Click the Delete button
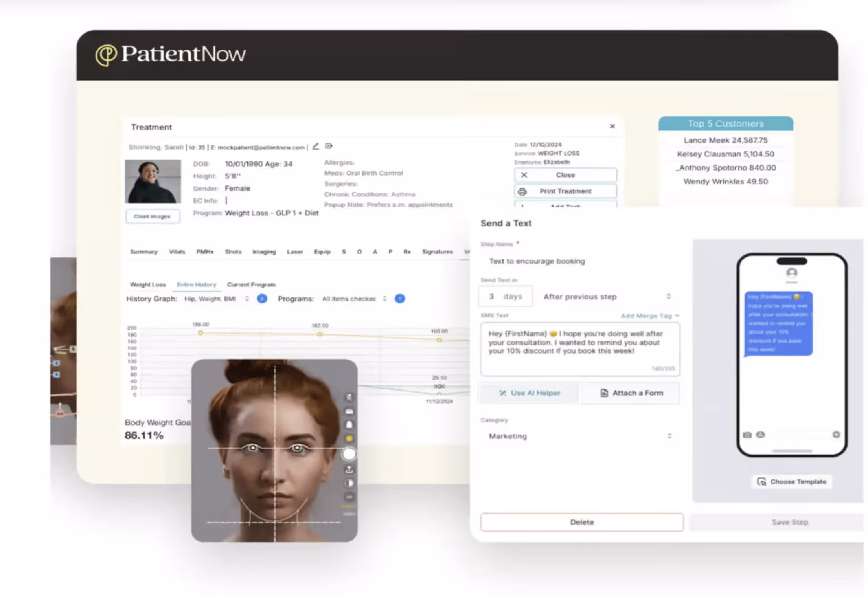Screen dimensions: 868x598 point(582,522)
